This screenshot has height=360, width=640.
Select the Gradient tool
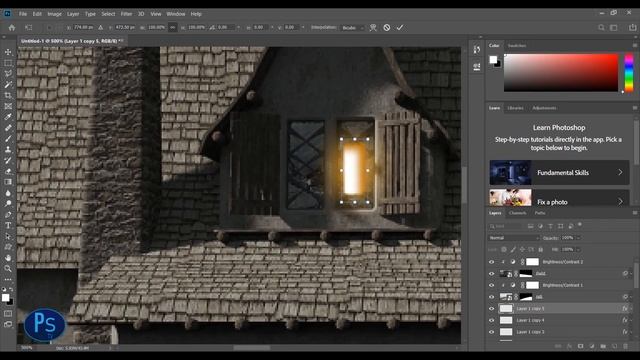coord(8,182)
